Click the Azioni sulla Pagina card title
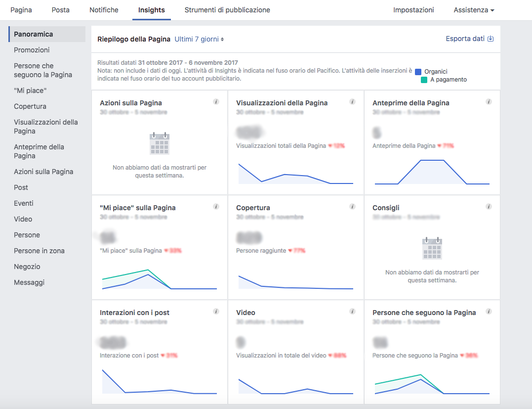This screenshot has width=532, height=409. click(x=130, y=103)
